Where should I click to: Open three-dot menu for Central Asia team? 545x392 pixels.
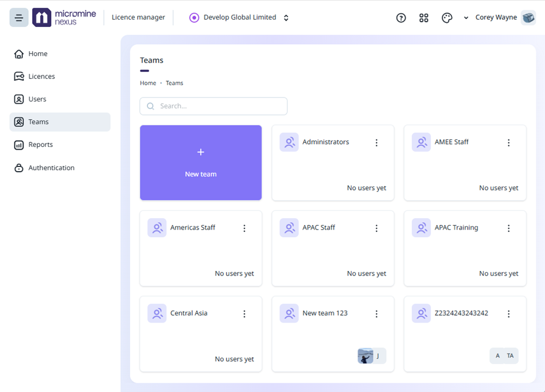coord(244,314)
